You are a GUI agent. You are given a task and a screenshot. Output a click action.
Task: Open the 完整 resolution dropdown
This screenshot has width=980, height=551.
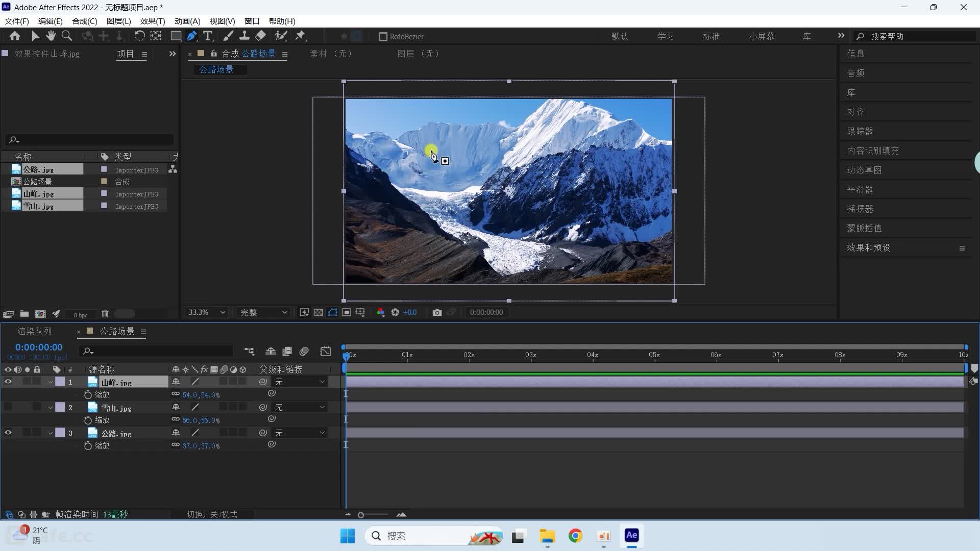[x=264, y=313]
